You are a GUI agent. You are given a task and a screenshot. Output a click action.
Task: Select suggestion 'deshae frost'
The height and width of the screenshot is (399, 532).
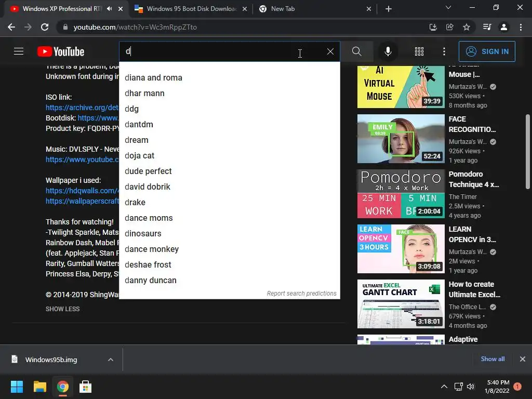tap(229, 265)
